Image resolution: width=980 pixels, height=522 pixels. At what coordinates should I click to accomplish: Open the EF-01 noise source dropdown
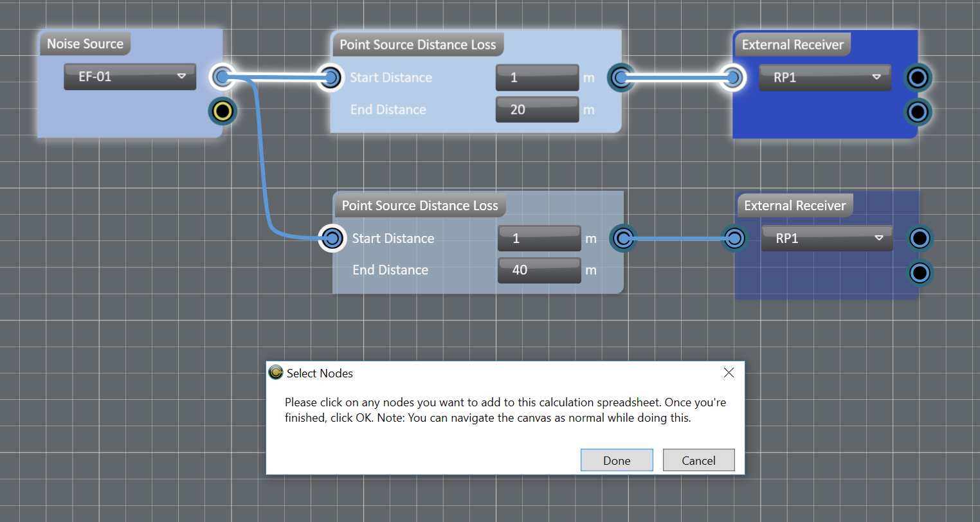(130, 76)
